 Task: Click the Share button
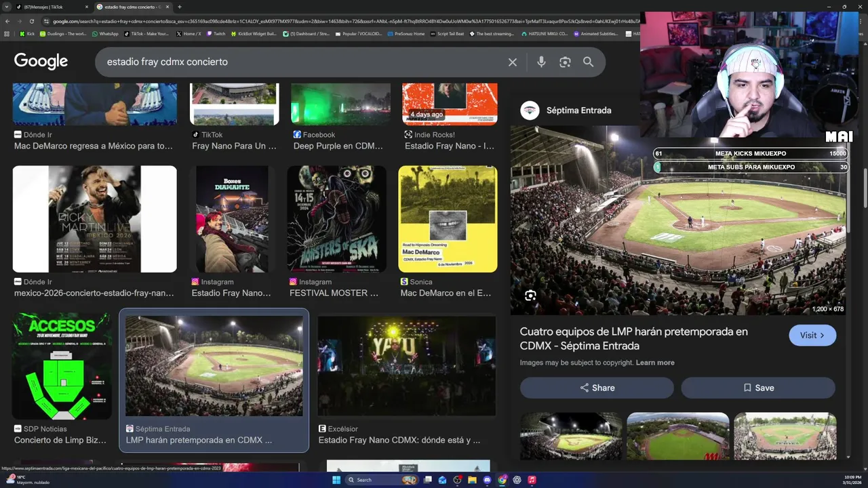pos(597,388)
